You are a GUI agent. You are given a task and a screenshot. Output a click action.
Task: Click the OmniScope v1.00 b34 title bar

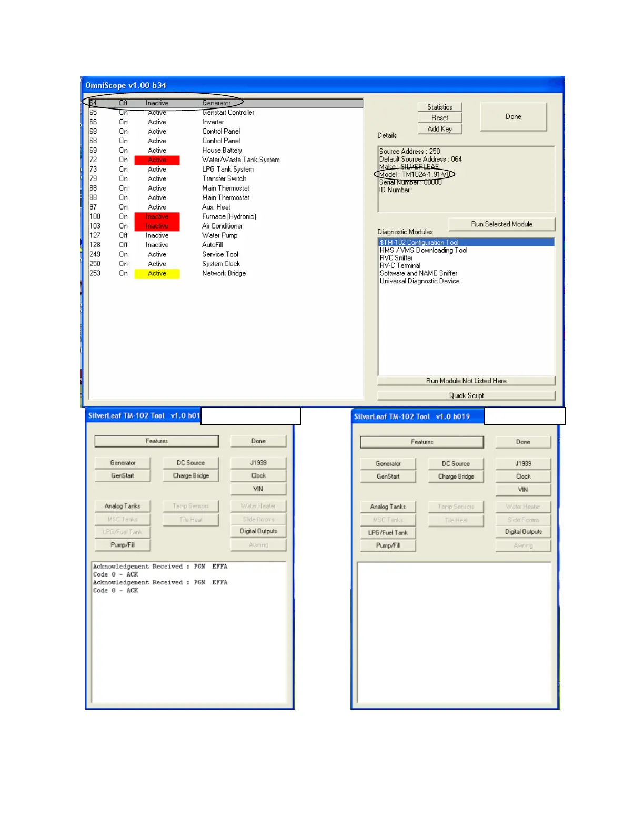[x=322, y=85]
